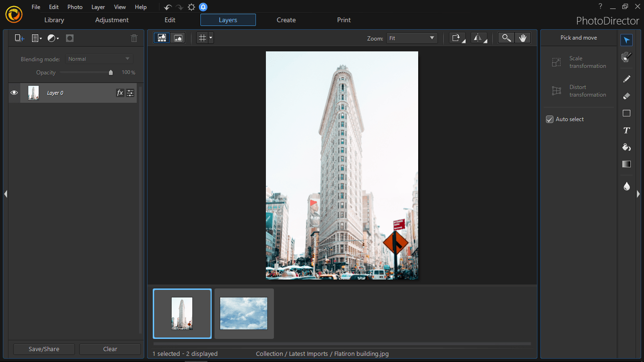
Task: Click the Layer 0 name text
Action: coord(55,93)
